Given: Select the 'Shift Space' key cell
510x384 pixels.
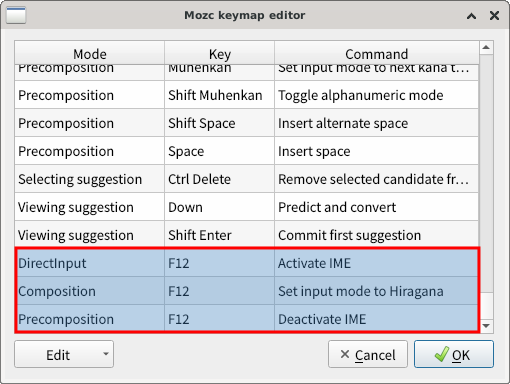Looking at the screenshot, I should click(x=219, y=123).
